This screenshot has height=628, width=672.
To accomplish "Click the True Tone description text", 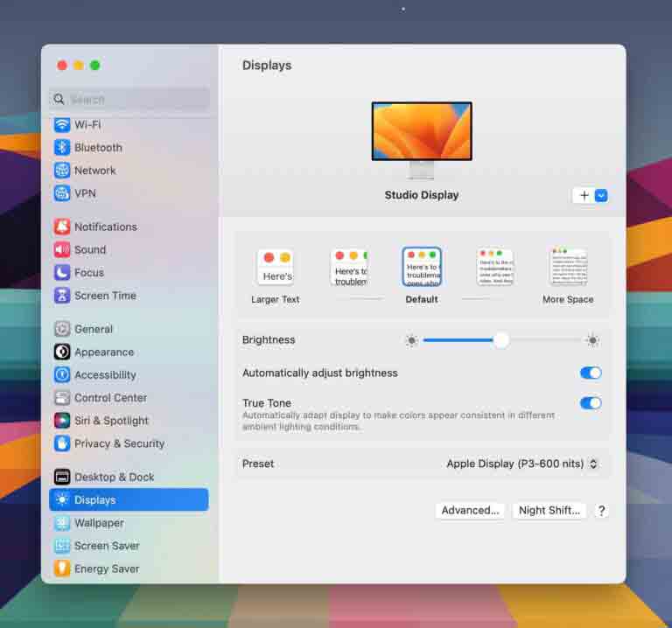I will pos(399,421).
